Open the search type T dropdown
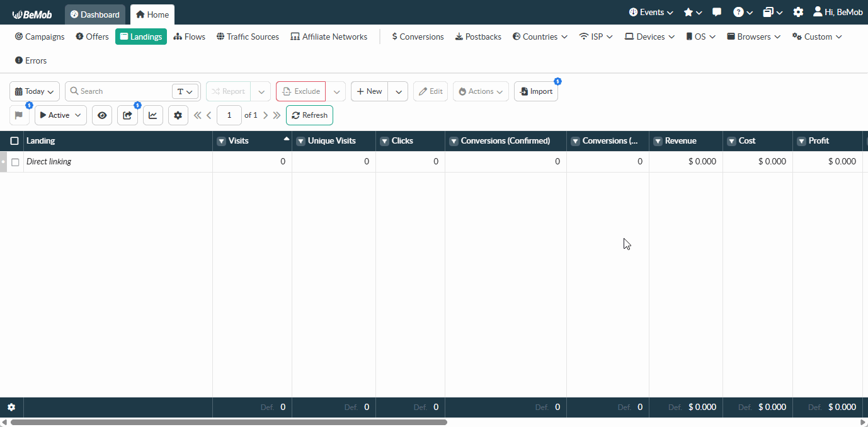Viewport: 868px width, 427px height. 185,91
